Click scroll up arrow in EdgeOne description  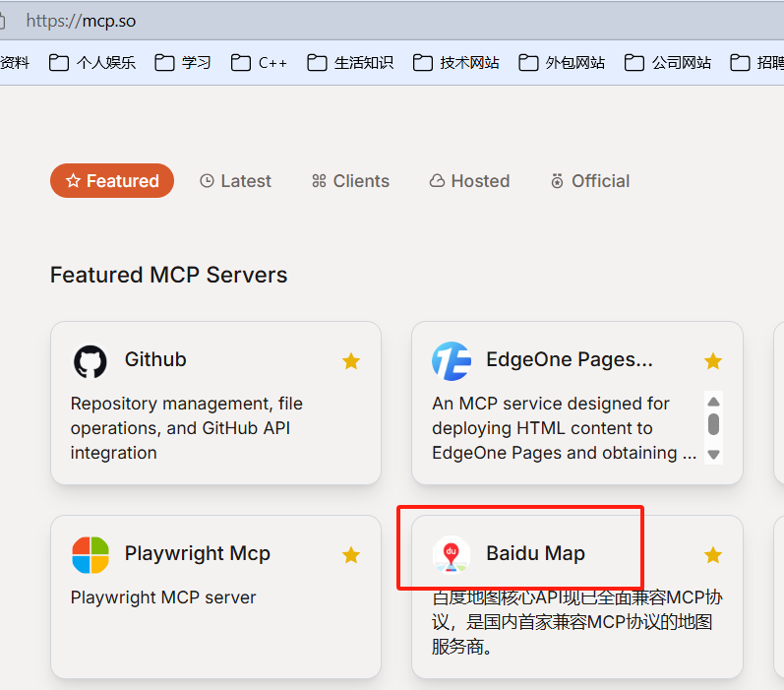(x=714, y=402)
